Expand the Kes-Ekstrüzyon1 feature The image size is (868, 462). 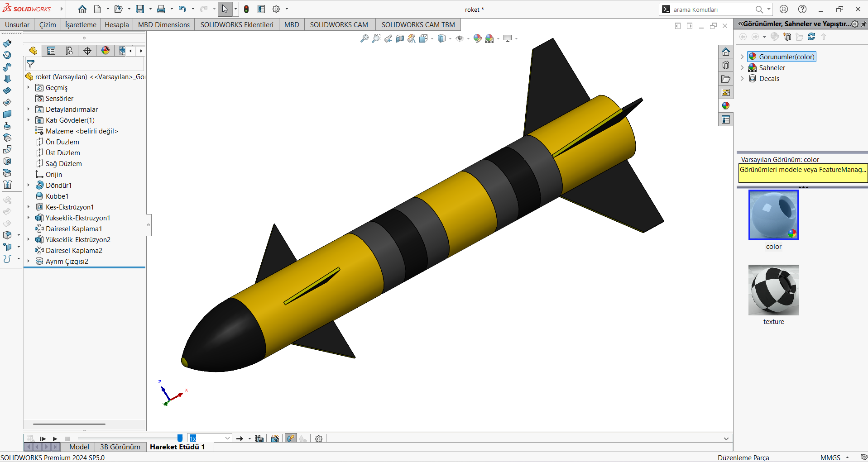29,207
